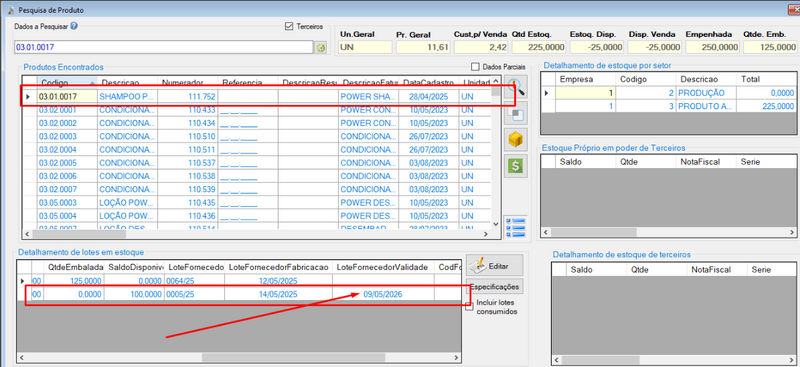The image size is (800, 367).
Task: Click the NotaFiscal header in the Estoque Próprio grid
Action: click(705, 162)
